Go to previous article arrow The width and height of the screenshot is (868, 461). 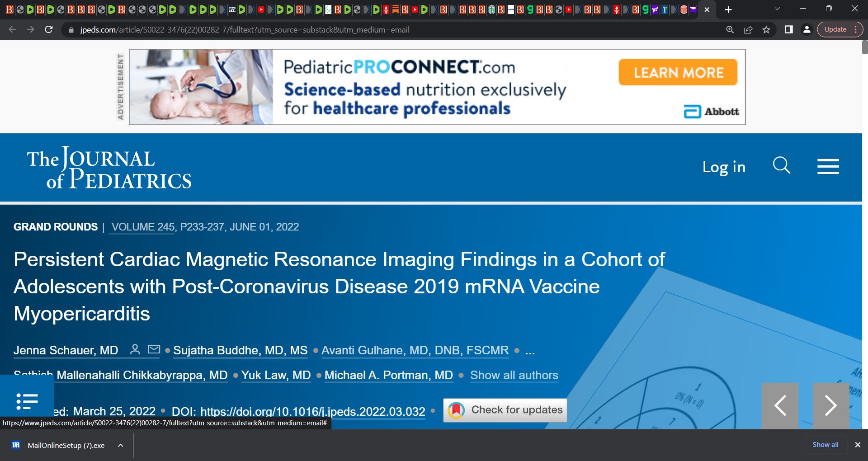coord(780,405)
